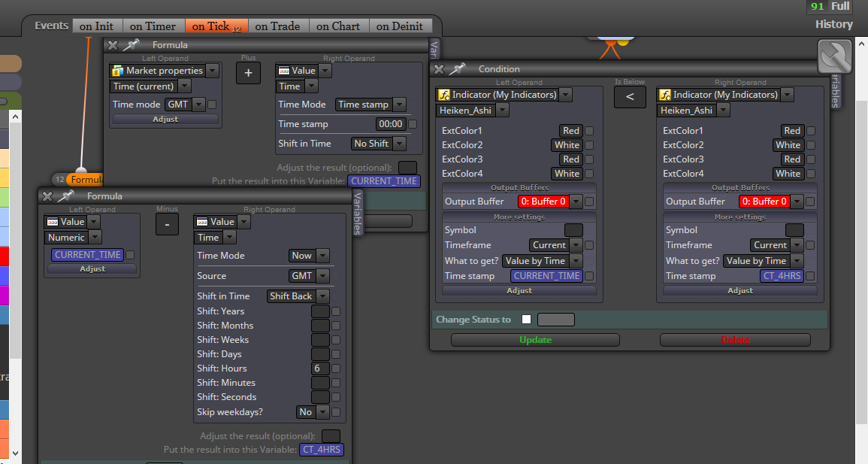
Task: Switch to the on Timer tab
Action: click(153, 26)
